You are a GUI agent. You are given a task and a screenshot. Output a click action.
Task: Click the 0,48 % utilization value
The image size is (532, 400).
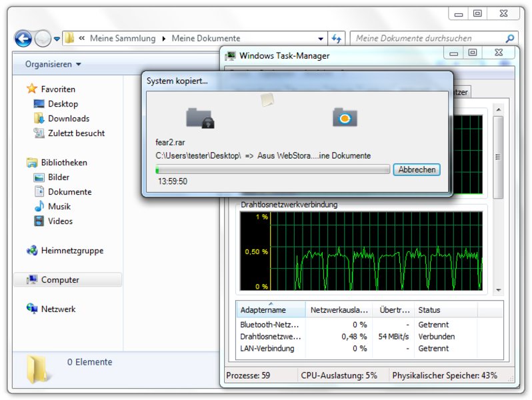click(354, 337)
